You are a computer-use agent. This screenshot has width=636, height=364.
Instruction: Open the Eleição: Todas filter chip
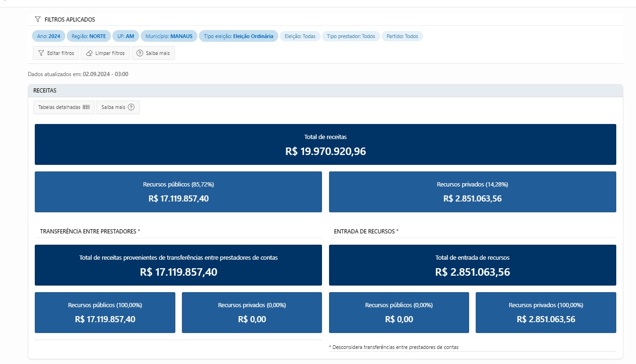[300, 36]
